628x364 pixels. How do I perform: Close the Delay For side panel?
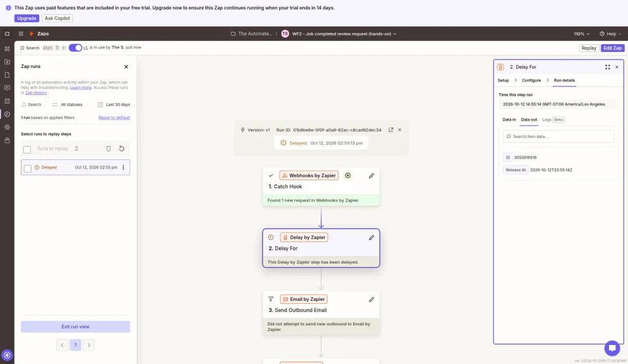point(617,67)
